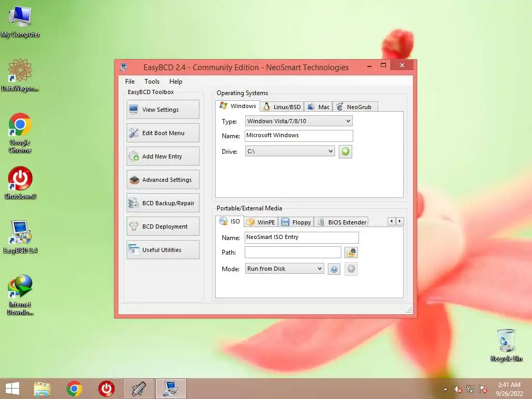Select the WinPE media tab
Image resolution: width=532 pixels, height=399 pixels.
261,222
